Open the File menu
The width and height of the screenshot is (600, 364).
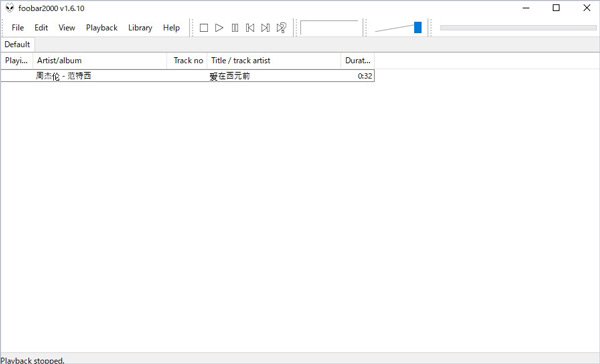coord(18,28)
